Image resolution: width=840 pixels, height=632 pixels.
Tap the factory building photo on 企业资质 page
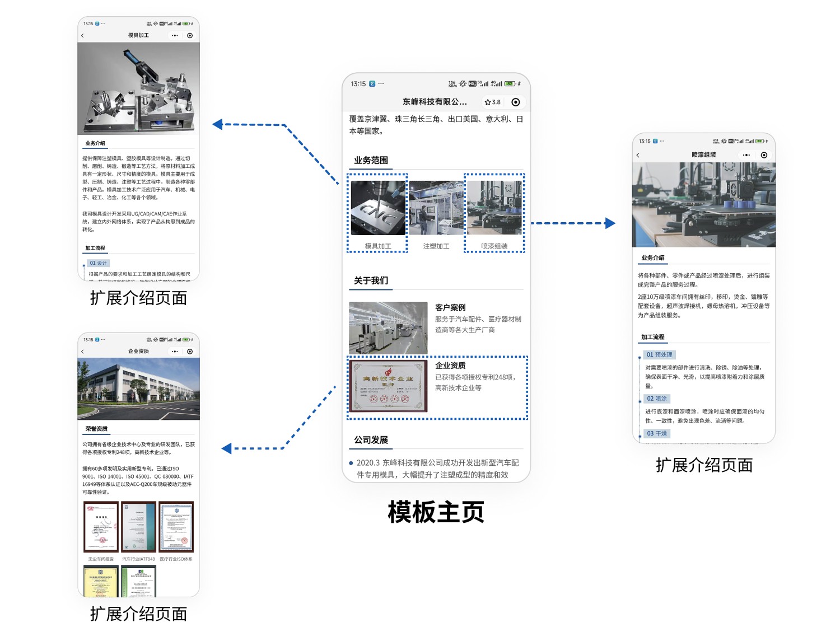[138, 389]
